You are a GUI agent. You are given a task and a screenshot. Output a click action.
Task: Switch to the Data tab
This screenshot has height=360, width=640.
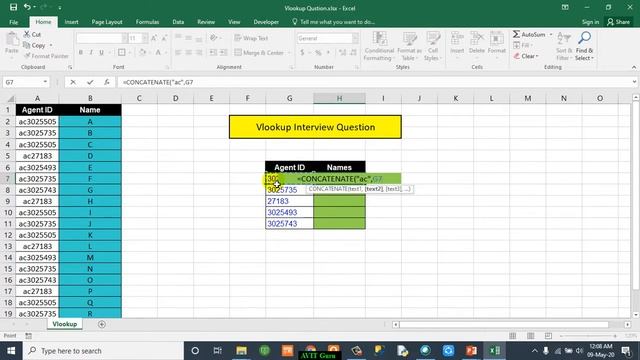pyautogui.click(x=178, y=22)
